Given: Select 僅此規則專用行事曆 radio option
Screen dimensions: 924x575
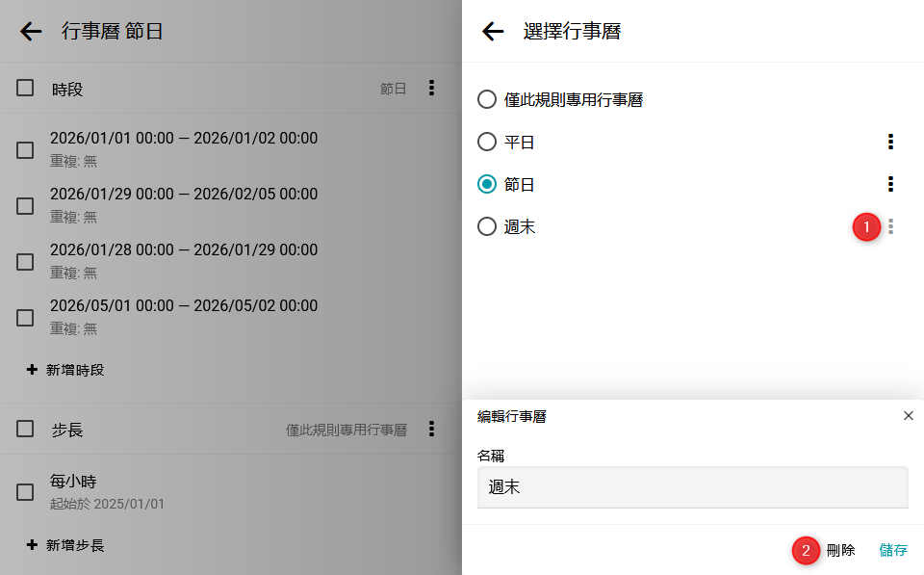Looking at the screenshot, I should [x=487, y=99].
